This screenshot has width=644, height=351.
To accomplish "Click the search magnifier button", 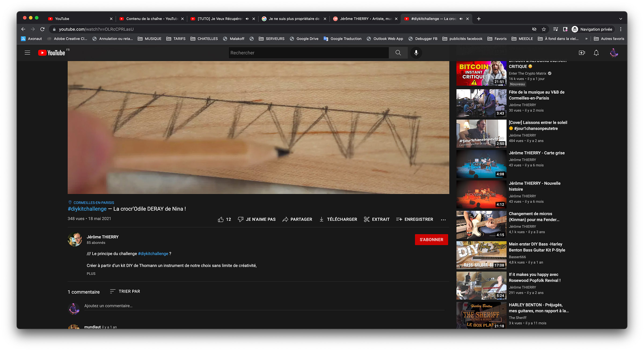I will (398, 53).
